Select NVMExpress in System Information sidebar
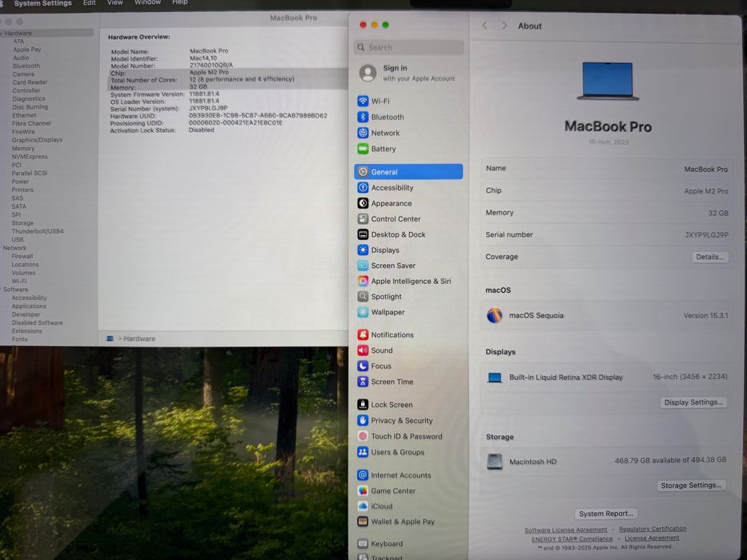The height and width of the screenshot is (560, 747). tap(30, 157)
